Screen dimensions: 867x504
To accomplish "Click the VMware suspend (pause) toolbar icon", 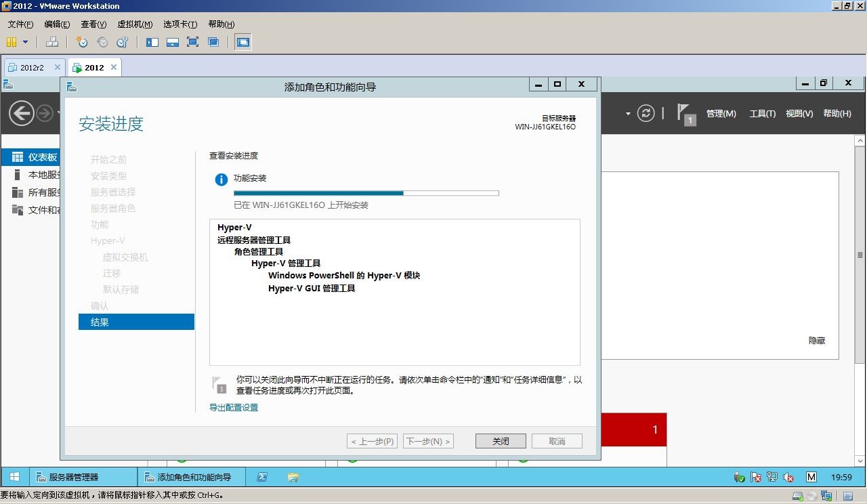I will [x=12, y=42].
